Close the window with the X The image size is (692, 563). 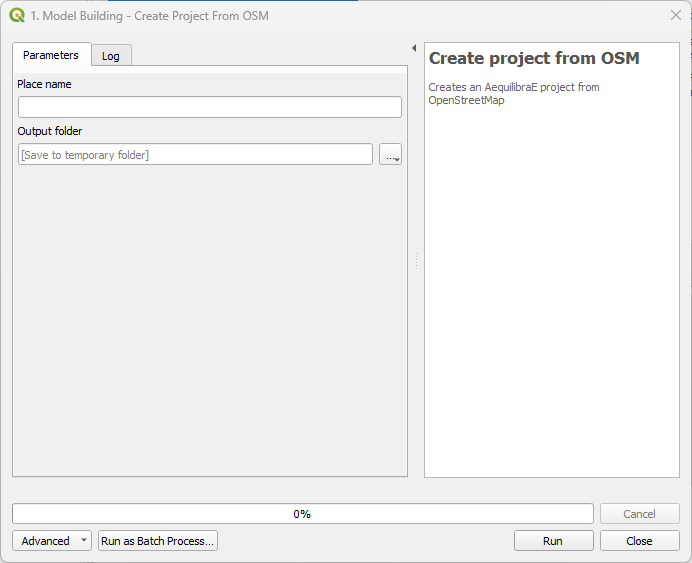[x=676, y=15]
